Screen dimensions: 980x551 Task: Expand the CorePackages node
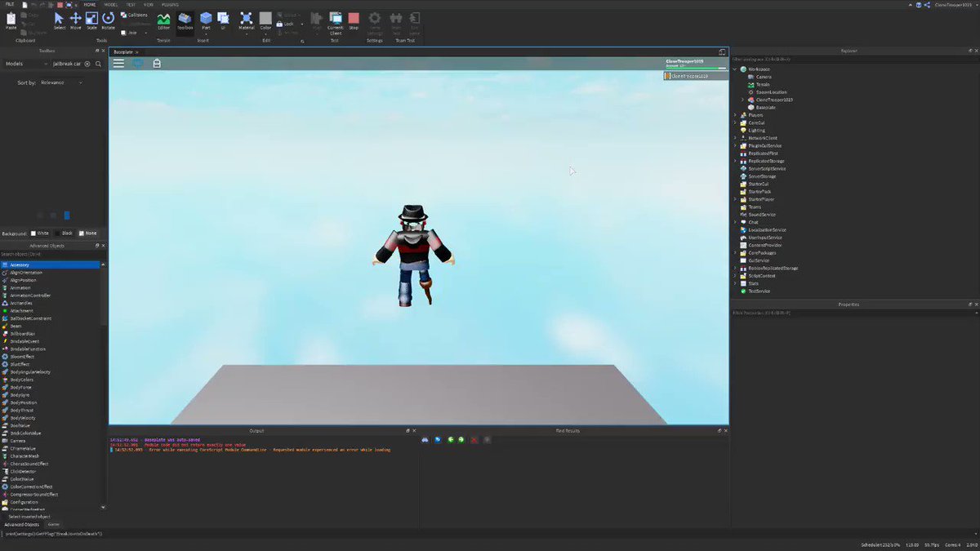(734, 252)
